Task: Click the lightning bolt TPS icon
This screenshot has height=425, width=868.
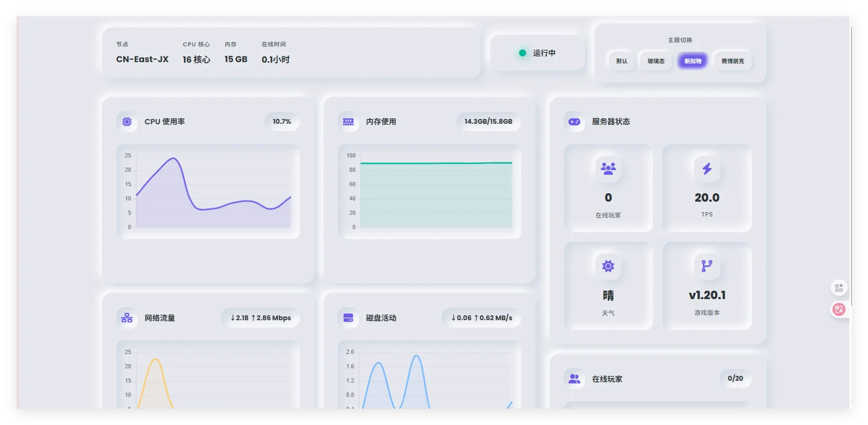Action: [x=707, y=169]
